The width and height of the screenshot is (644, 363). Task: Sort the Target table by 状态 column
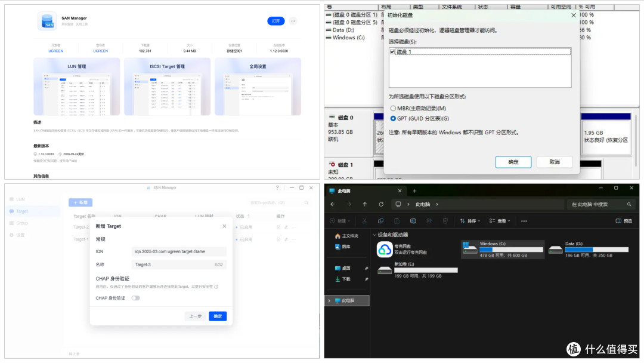[x=243, y=216]
